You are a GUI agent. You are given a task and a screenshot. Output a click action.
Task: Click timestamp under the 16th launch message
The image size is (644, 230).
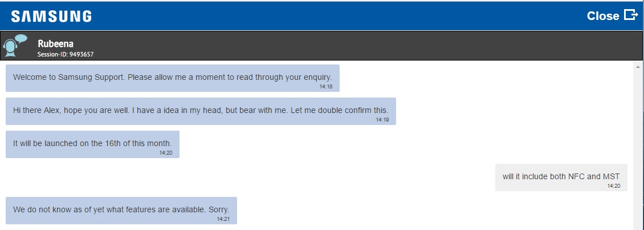[165, 153]
